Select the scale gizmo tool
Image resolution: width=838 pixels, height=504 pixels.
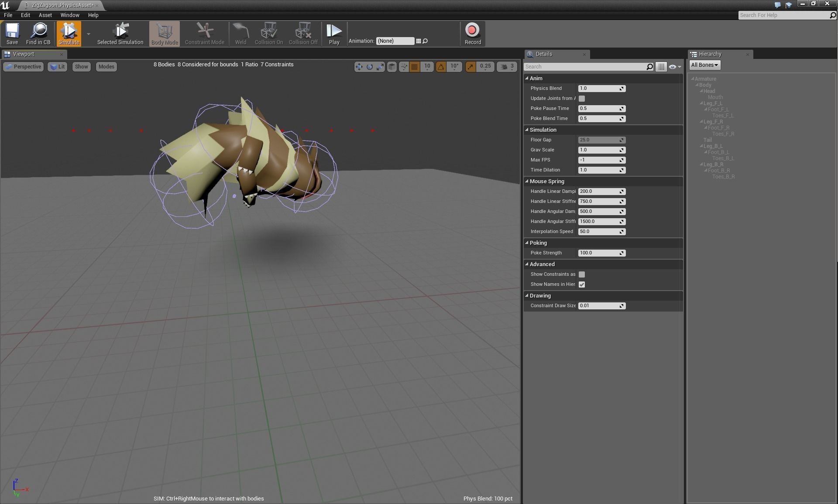380,67
